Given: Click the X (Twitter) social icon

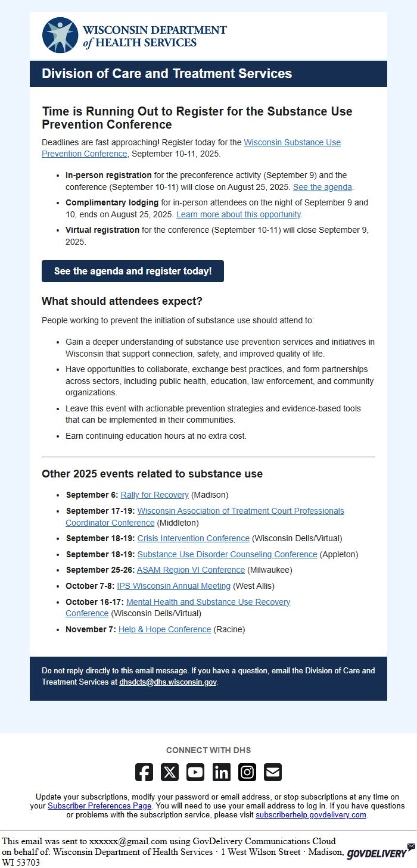Looking at the screenshot, I should [170, 772].
